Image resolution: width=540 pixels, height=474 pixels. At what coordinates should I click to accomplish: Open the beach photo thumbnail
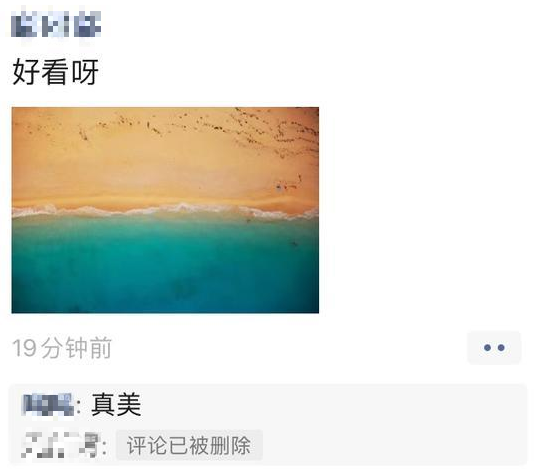165,210
